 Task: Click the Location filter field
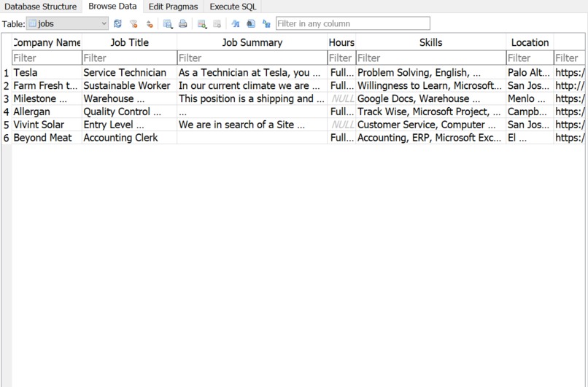point(530,58)
